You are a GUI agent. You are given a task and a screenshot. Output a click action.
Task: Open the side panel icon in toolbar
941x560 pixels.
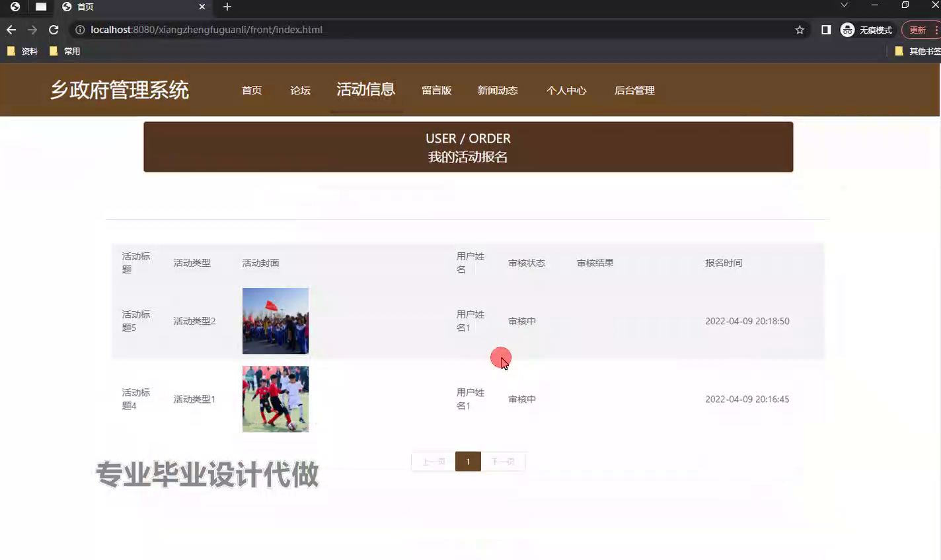826,30
